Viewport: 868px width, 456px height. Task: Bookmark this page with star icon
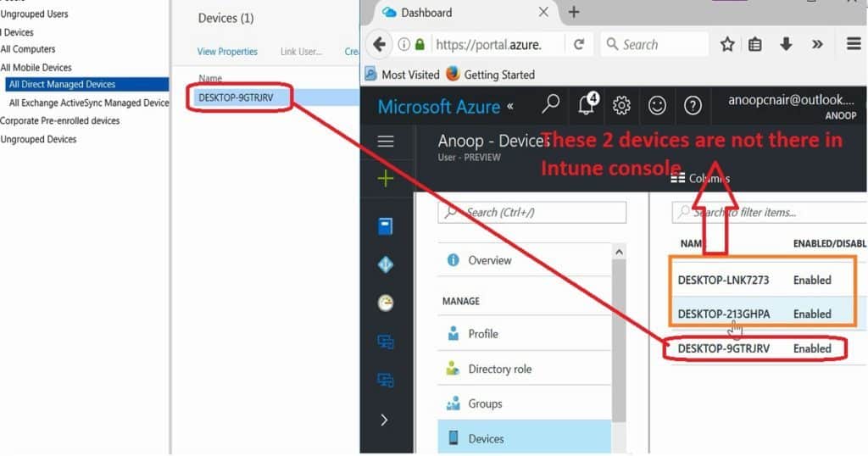(x=727, y=44)
